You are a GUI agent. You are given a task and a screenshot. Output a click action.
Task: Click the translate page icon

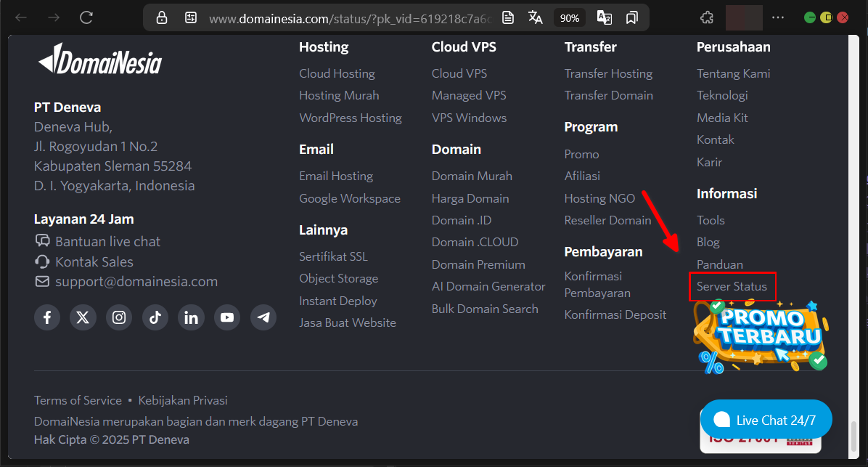tap(536, 17)
